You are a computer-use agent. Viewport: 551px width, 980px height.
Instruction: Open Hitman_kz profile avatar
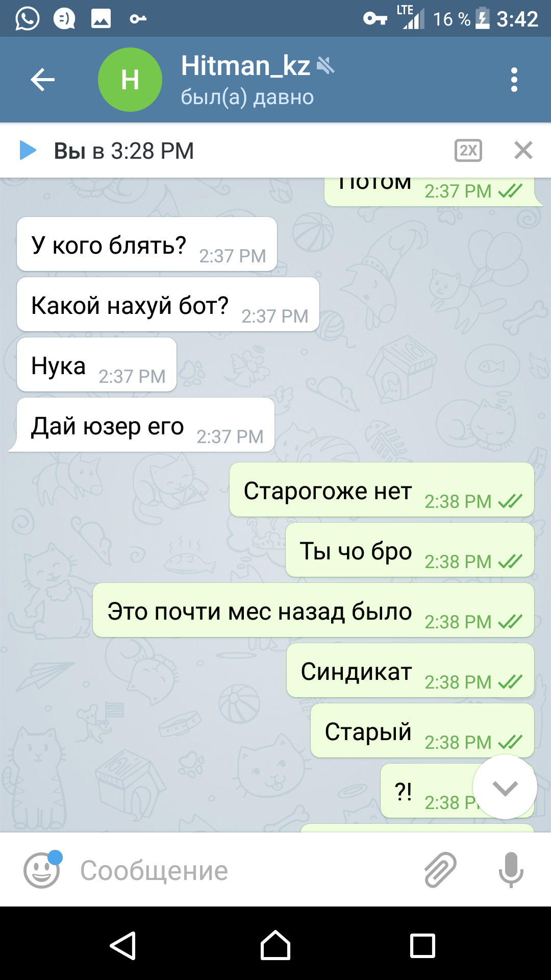[130, 80]
